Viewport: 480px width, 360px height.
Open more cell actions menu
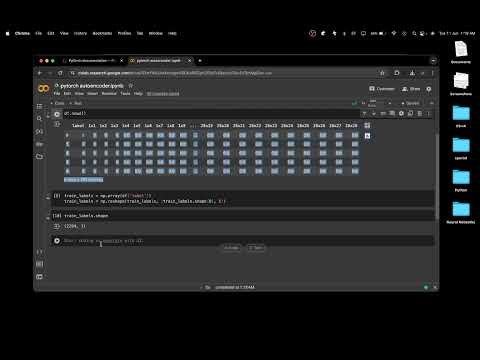click(429, 113)
